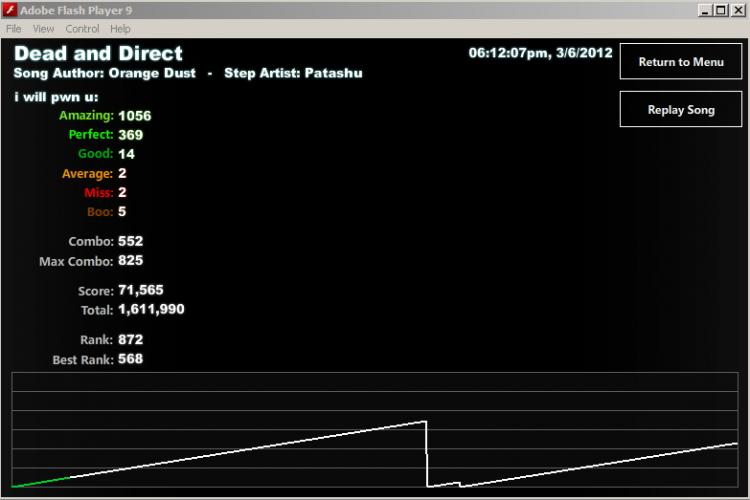Image resolution: width=750 pixels, height=500 pixels.
Task: Click the Amazing count 1056
Action: [134, 116]
